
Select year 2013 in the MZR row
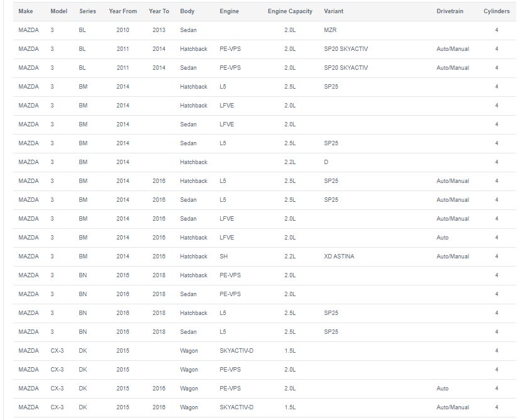point(159,30)
